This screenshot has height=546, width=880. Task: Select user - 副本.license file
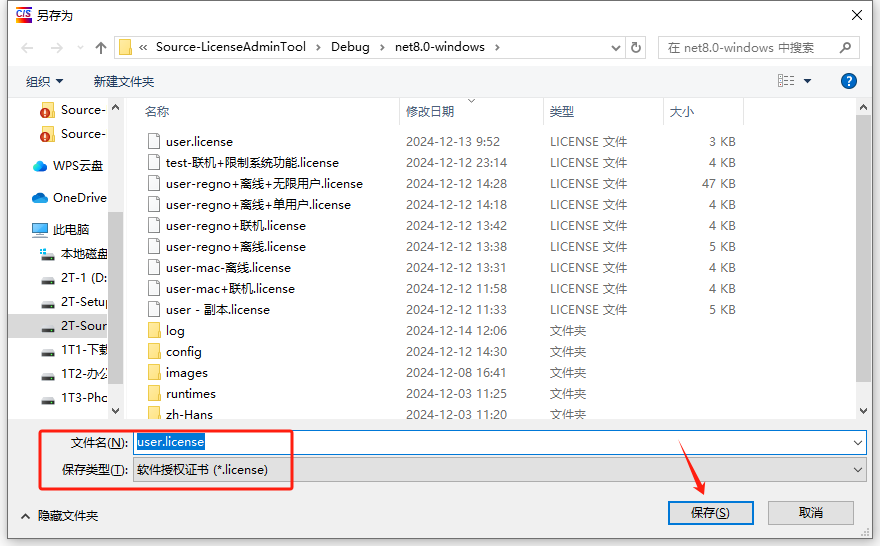[218, 310]
